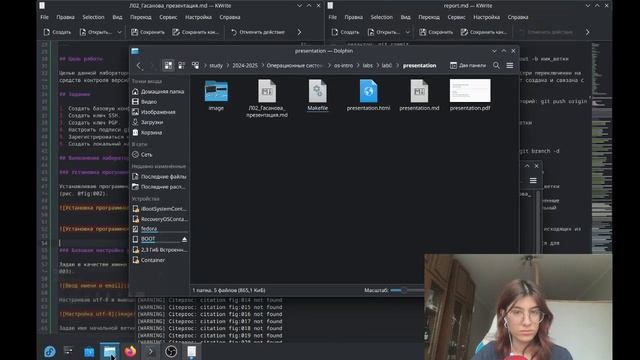Adjust Dolphin zoom 'Масштаб' slider

pos(407,290)
